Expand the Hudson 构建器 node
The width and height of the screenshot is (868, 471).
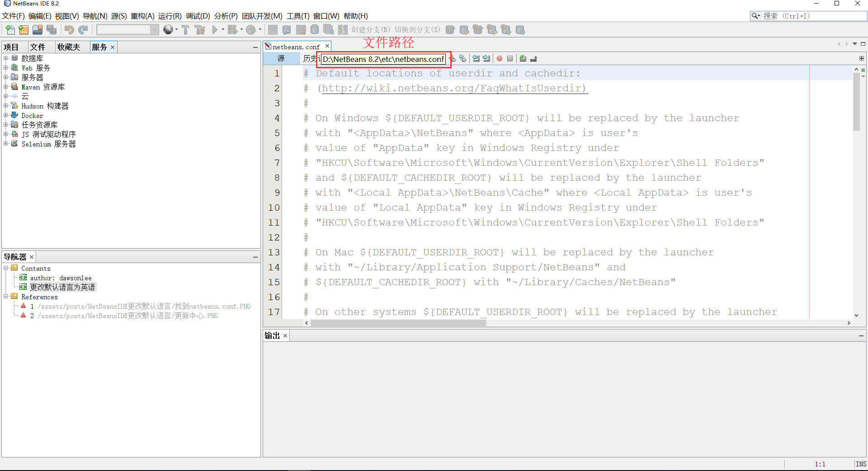pyautogui.click(x=6, y=105)
